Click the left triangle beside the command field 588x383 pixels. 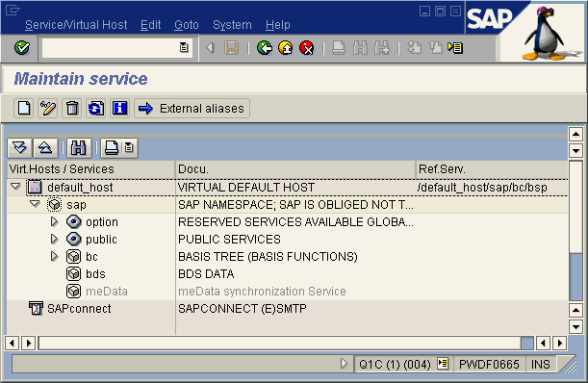click(x=211, y=48)
